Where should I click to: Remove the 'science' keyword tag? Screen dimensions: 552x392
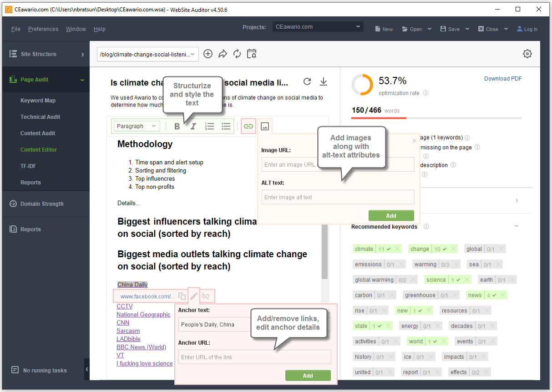click(468, 280)
